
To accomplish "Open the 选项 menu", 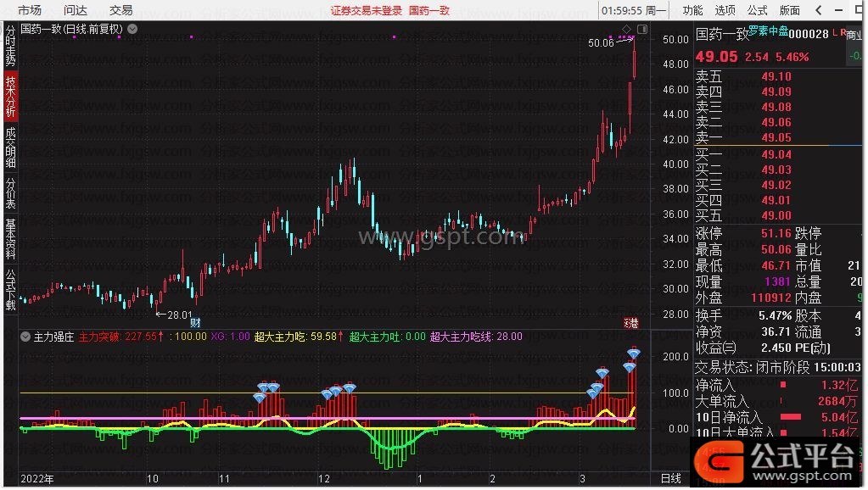I will pos(725,10).
